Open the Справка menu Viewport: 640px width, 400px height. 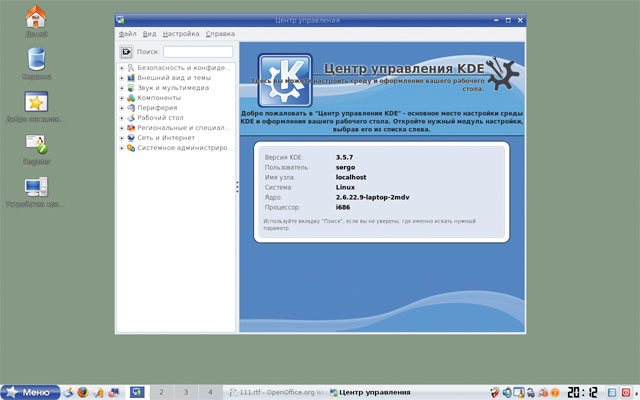click(220, 34)
